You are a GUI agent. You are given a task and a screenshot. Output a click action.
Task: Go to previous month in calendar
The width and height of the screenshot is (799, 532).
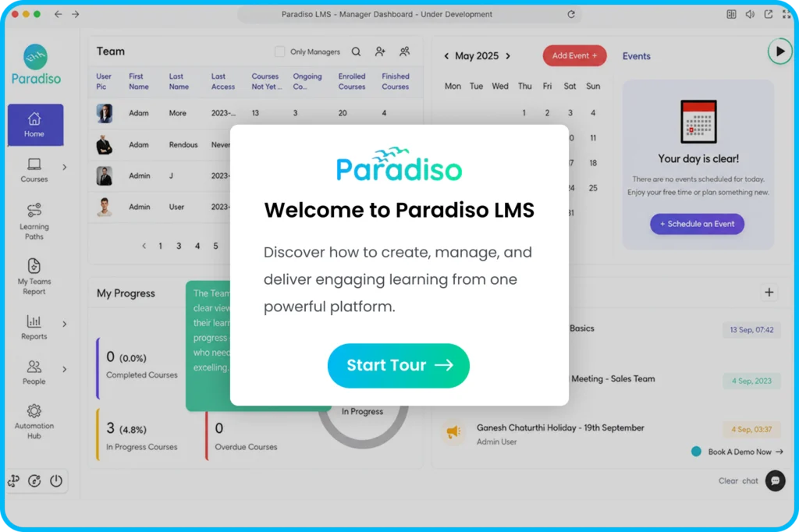click(x=446, y=56)
